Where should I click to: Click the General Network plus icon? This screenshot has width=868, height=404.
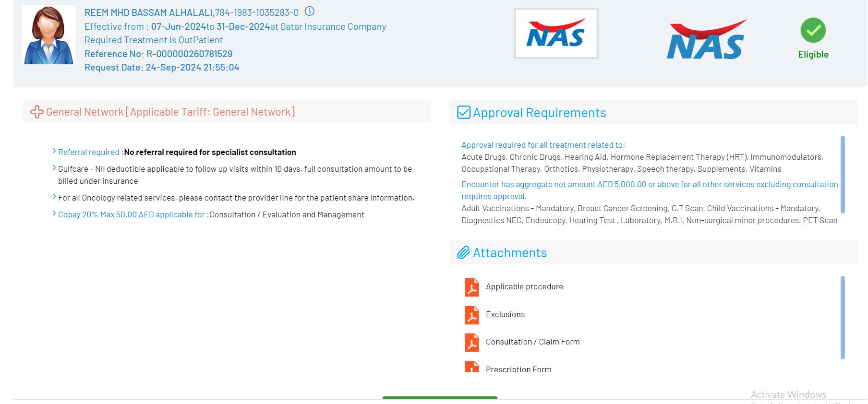click(37, 112)
